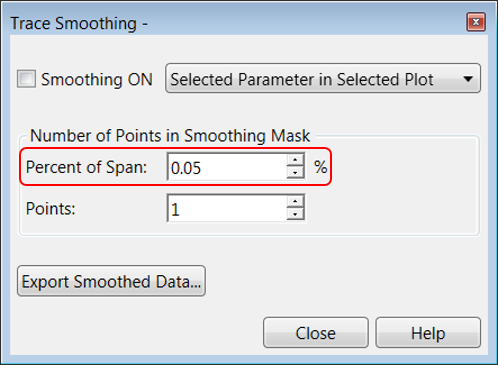
Task: Click the percent sign beside span field
Action: click(x=320, y=167)
